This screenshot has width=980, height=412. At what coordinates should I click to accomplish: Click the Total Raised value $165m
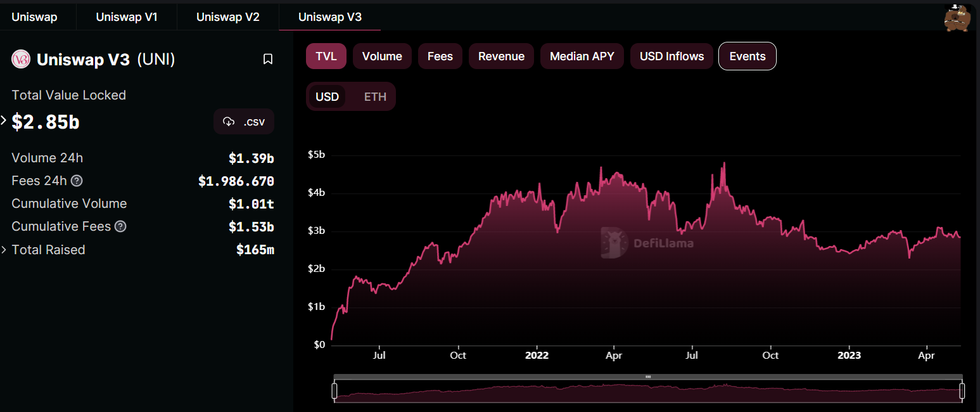pyautogui.click(x=255, y=250)
